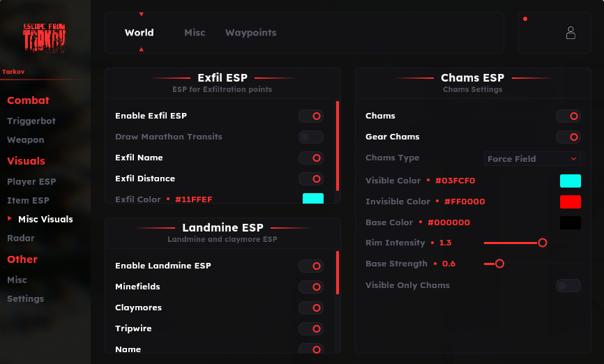Screen dimensions: 604x364
Task: Go to the Triggerbot section
Action: pos(31,121)
